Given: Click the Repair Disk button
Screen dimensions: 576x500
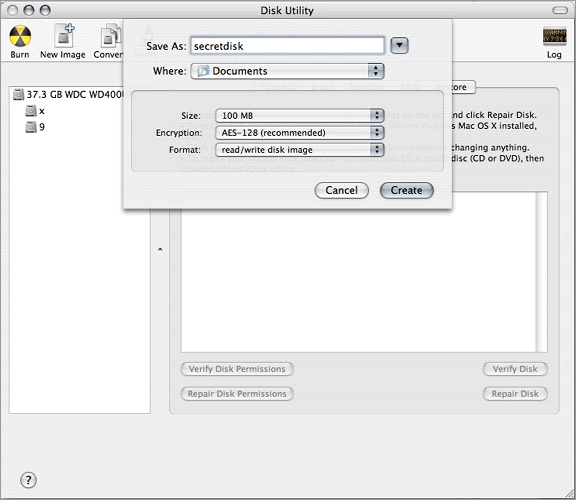Looking at the screenshot, I should point(515,394).
